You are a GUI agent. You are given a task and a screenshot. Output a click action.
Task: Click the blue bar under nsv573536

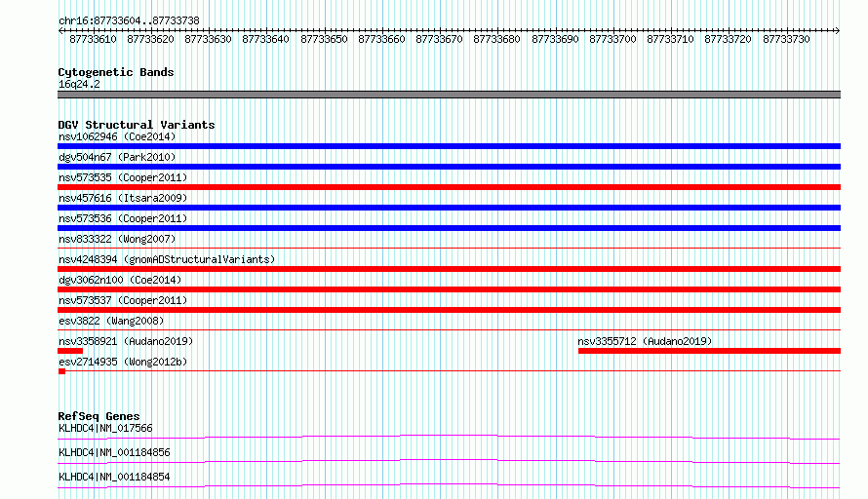449,228
